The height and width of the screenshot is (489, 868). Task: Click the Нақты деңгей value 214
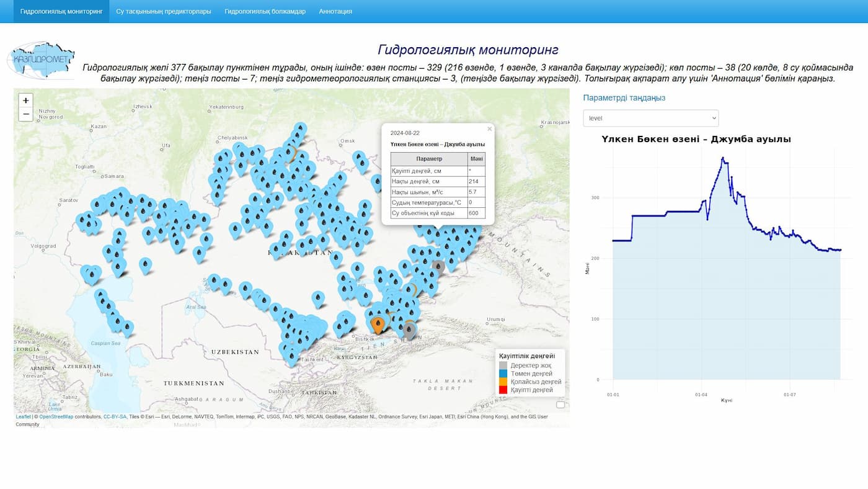[476, 181]
